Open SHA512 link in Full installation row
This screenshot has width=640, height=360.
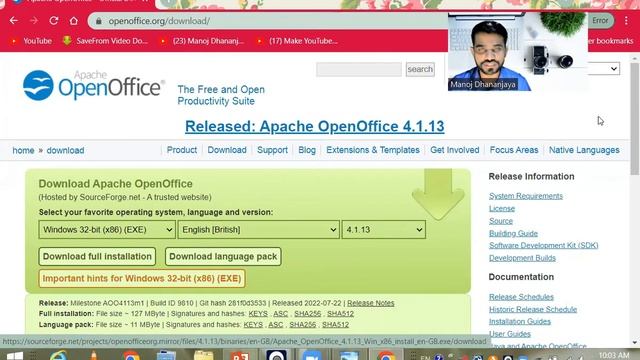pyautogui.click(x=340, y=314)
